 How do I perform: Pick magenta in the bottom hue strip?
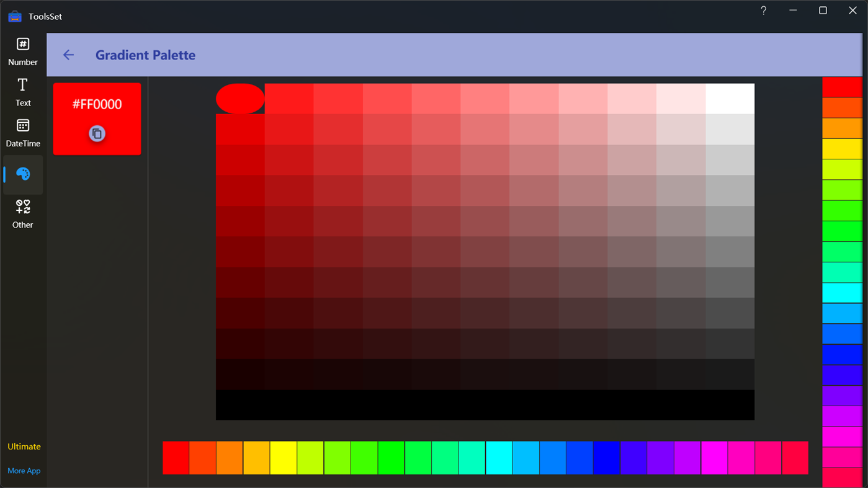pos(714,458)
